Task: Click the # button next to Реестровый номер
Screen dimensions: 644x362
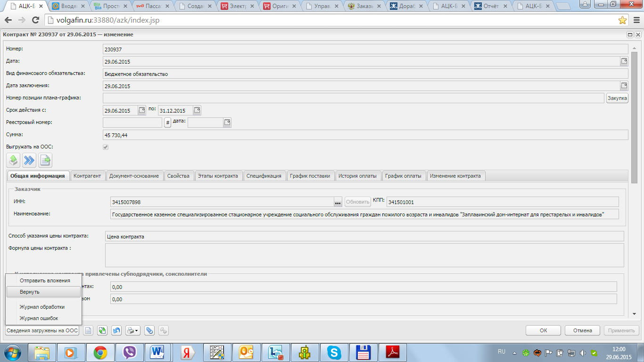Action: pos(167,123)
